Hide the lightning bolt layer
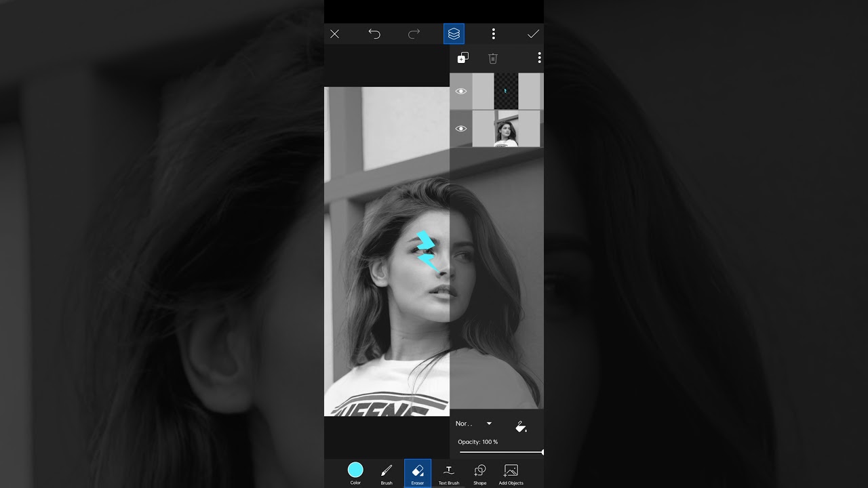868x488 pixels. coord(461,91)
